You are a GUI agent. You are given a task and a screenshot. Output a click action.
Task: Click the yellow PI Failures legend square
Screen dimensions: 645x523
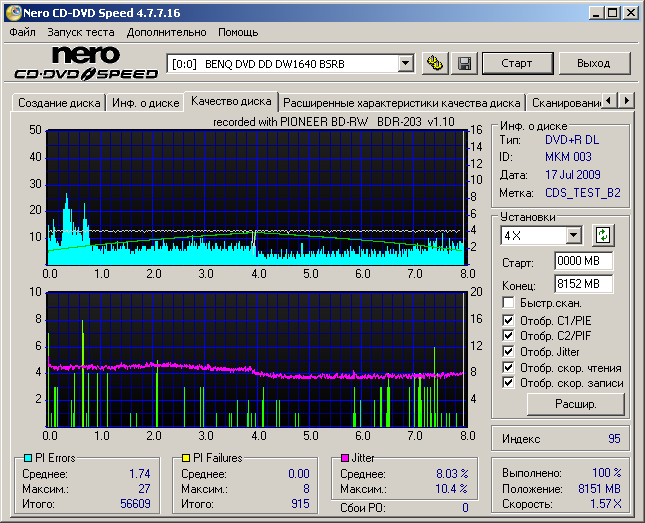pyautogui.click(x=186, y=458)
